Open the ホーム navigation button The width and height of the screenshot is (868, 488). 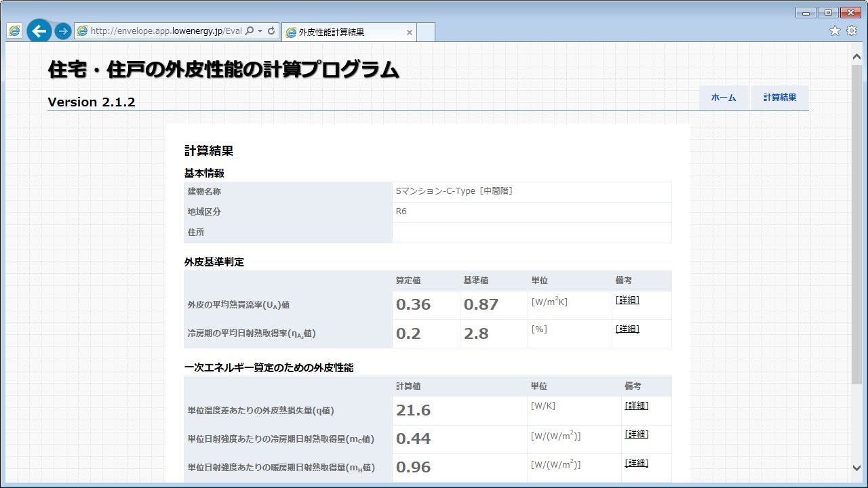[x=724, y=98]
